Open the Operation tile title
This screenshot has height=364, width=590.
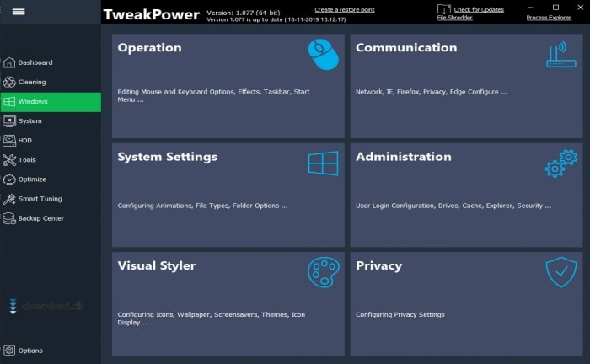tap(149, 48)
